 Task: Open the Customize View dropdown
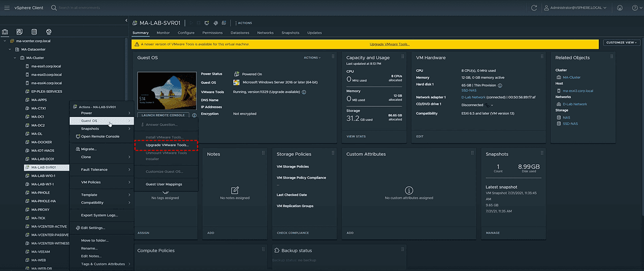(621, 42)
